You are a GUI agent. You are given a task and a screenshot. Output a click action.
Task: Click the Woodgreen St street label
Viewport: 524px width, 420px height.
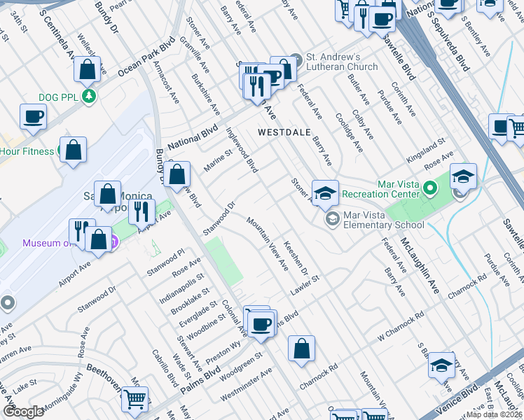(x=241, y=367)
